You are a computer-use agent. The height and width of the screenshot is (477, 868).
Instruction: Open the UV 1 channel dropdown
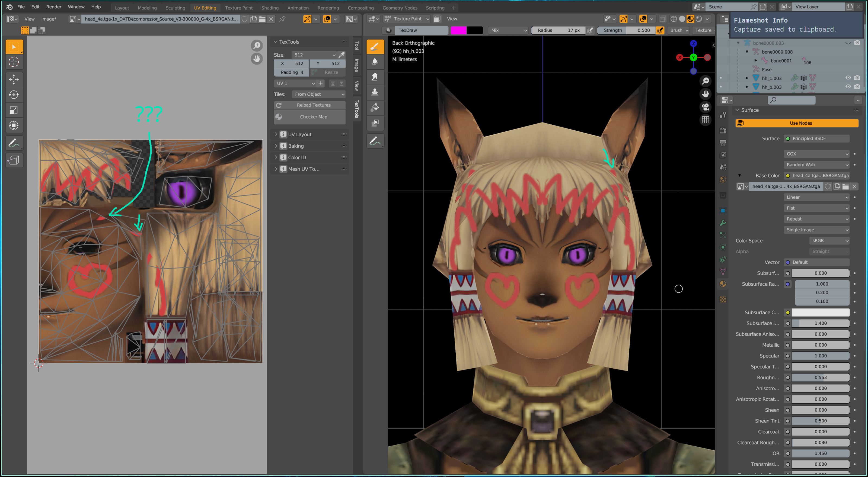(x=295, y=83)
